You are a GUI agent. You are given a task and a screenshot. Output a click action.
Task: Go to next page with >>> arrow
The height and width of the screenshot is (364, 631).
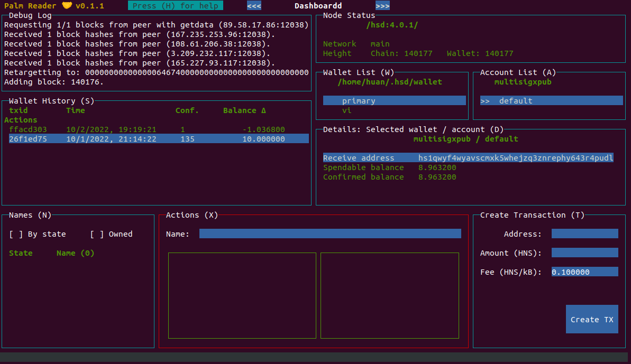click(382, 6)
